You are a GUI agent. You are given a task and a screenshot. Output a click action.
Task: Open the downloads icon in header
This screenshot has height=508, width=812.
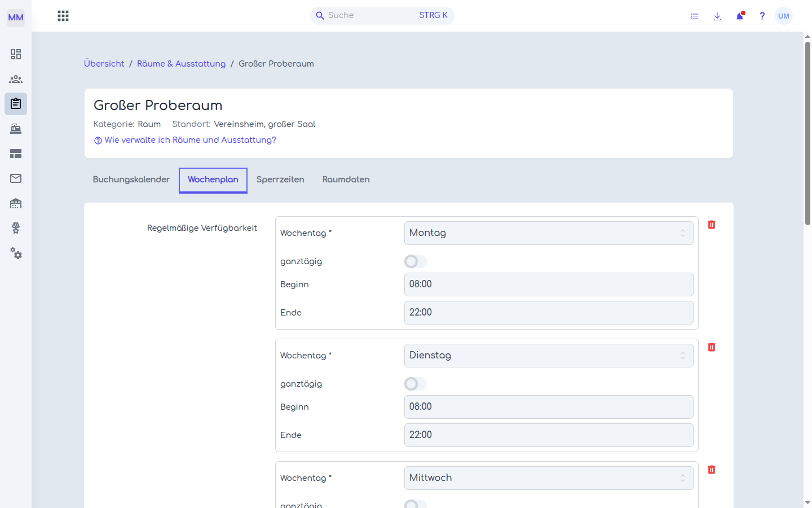tap(717, 16)
